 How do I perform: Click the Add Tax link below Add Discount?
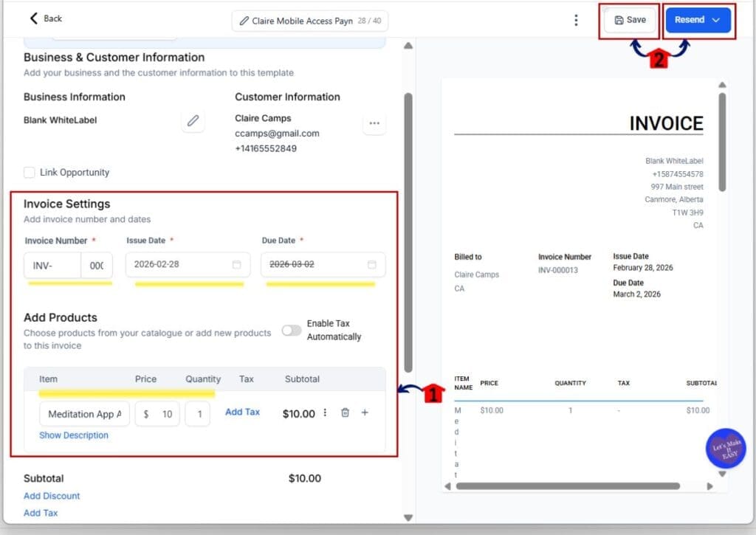click(41, 512)
